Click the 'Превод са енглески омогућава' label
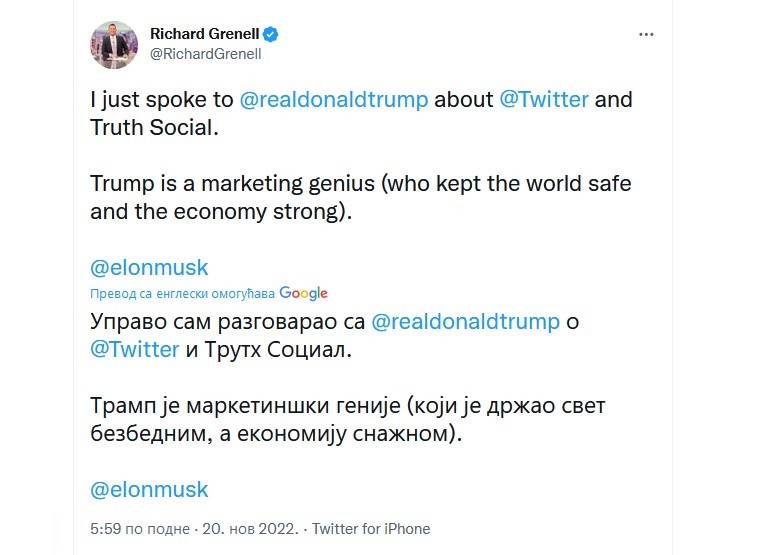The image size is (782, 555). click(x=182, y=294)
